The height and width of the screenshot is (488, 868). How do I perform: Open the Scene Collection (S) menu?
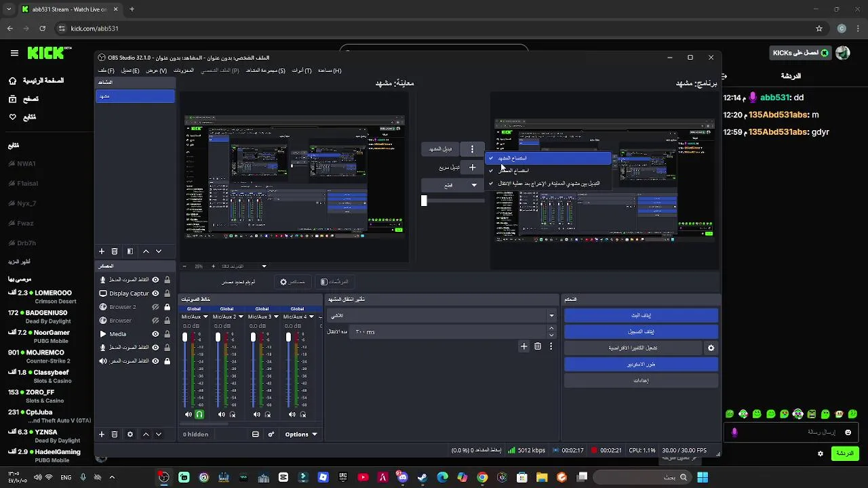[x=266, y=70]
